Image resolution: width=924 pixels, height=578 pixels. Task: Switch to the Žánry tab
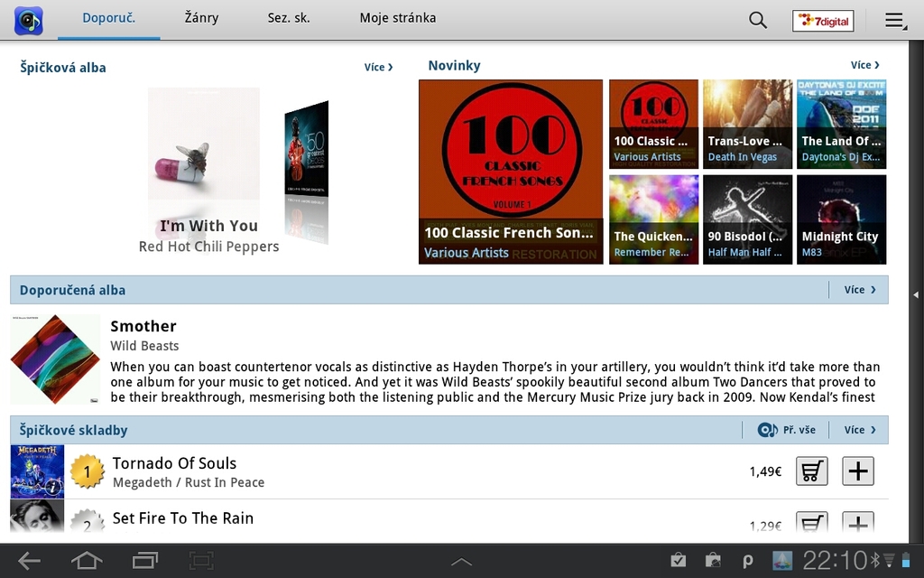[x=201, y=18]
